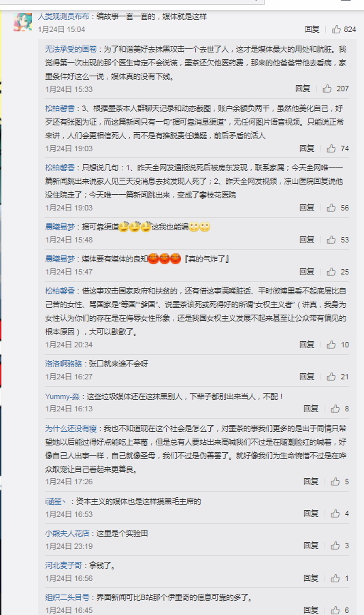Open profile of 无法承受的画卷
The width and height of the screenshot is (364, 615).
[71, 50]
